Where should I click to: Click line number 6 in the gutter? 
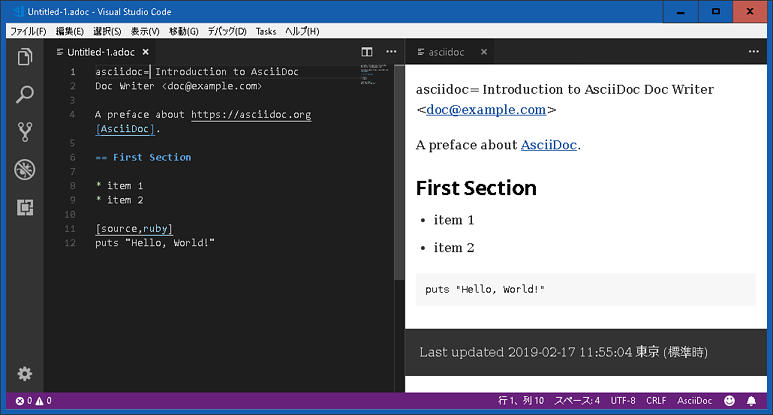[72, 157]
